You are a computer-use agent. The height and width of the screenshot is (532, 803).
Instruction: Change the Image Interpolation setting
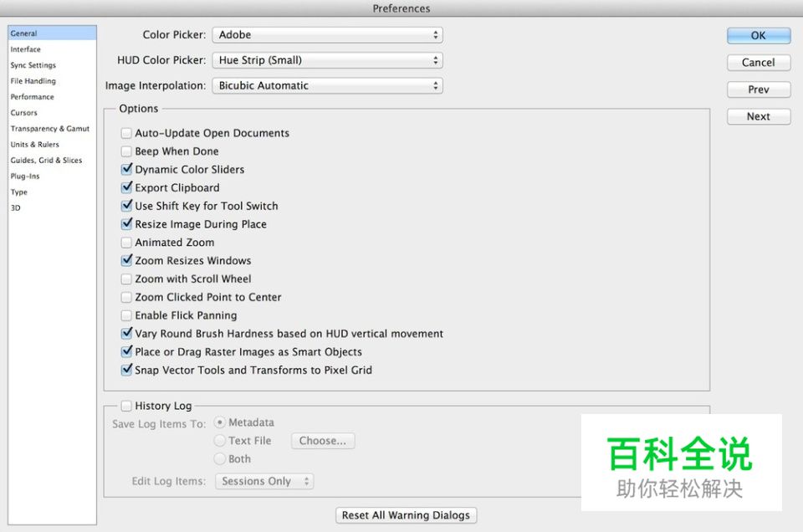(x=327, y=85)
